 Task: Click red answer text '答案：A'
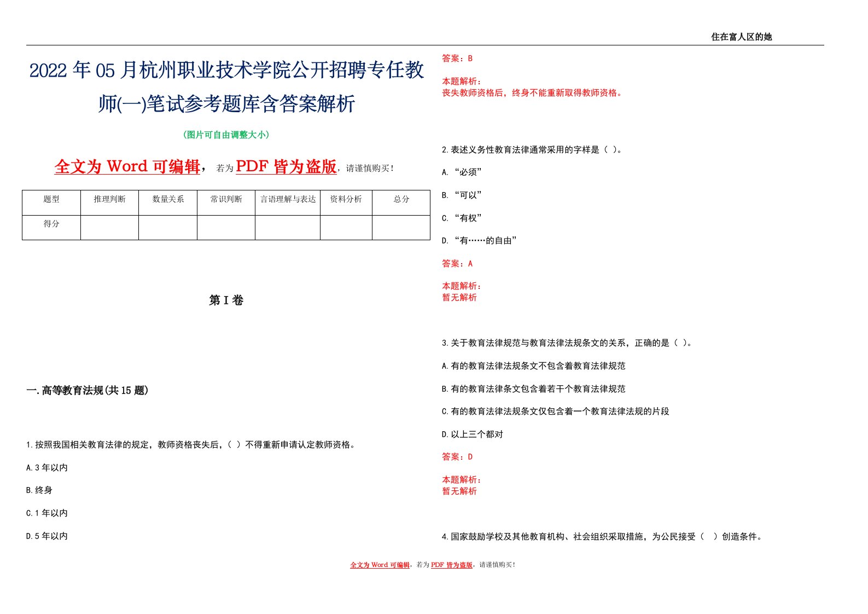click(x=457, y=263)
